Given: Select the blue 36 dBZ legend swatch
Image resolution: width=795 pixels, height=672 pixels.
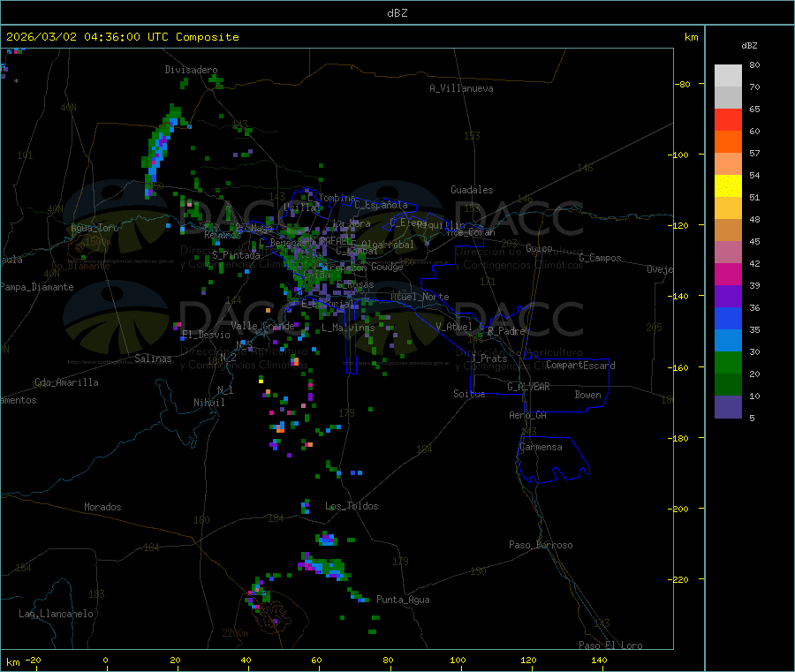Looking at the screenshot, I should tap(728, 318).
